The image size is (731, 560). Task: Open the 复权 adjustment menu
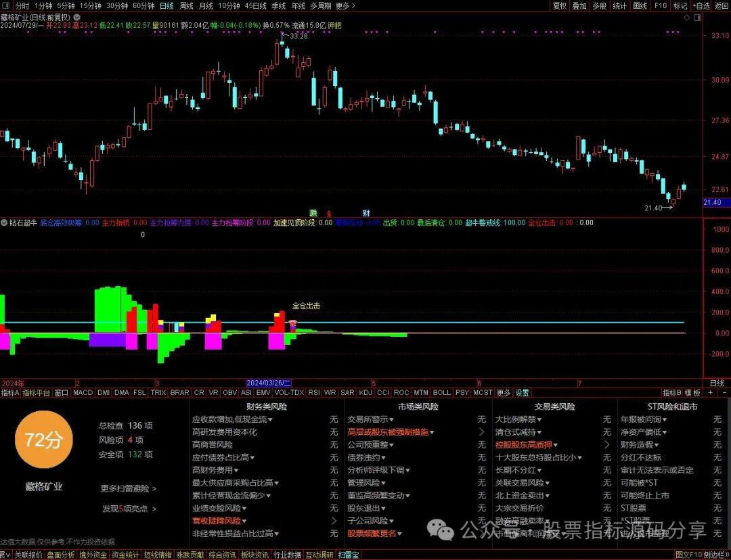click(x=560, y=5)
